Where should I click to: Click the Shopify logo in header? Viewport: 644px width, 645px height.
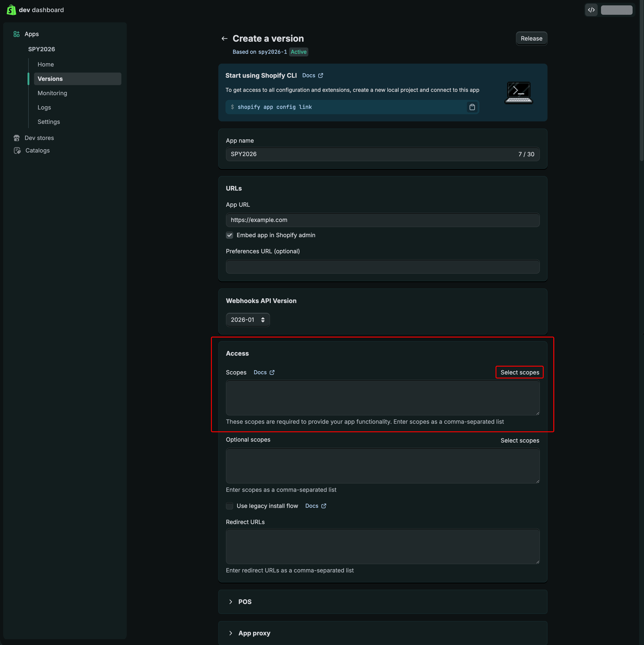11,10
